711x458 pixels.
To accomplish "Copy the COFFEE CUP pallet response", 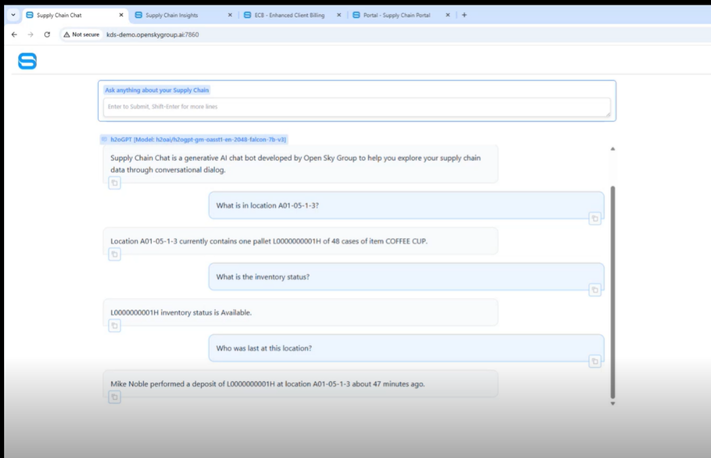I will click(x=114, y=254).
